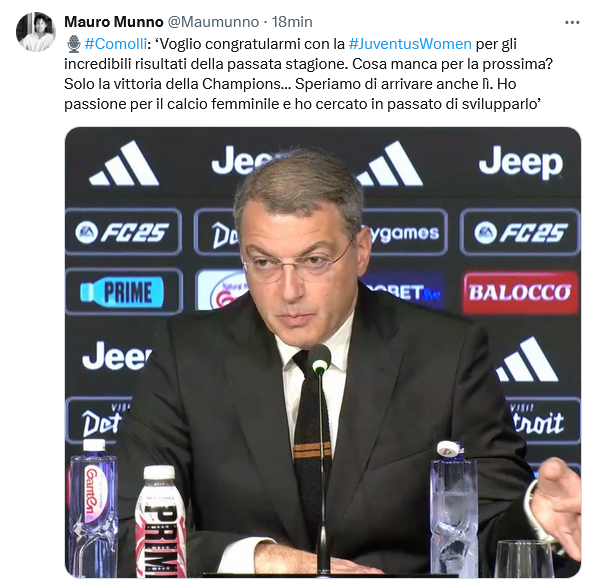Click the Prime bottle on the desk
This screenshot has height=586, width=598.
coord(161,521)
